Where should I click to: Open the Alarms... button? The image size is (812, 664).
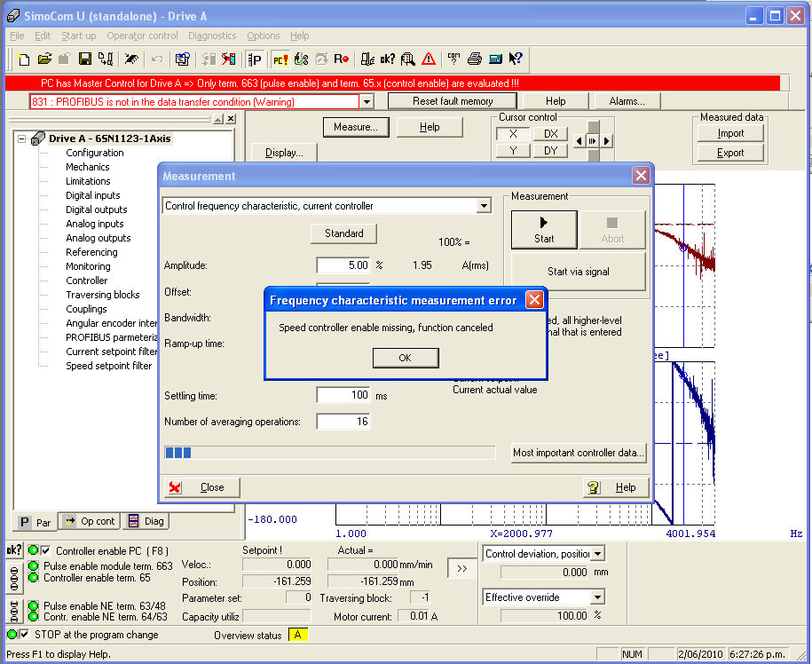[627, 101]
